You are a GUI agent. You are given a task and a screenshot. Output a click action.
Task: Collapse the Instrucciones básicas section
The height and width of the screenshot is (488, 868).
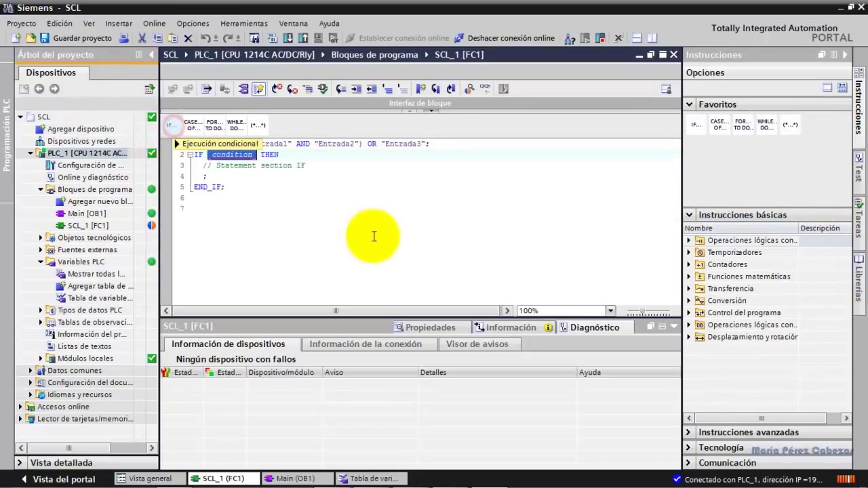690,215
